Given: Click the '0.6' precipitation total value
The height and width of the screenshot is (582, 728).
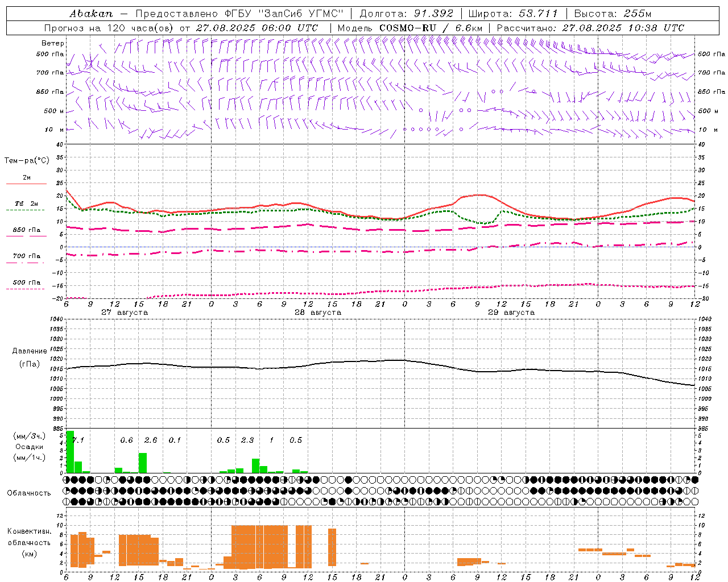Looking at the screenshot, I should click(126, 440).
